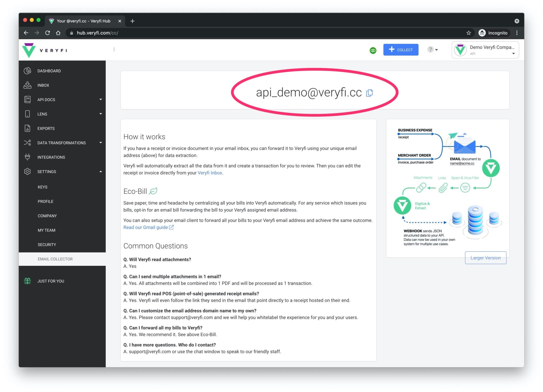Click the blue Collect button
The height and width of the screenshot is (392, 543).
pos(401,50)
